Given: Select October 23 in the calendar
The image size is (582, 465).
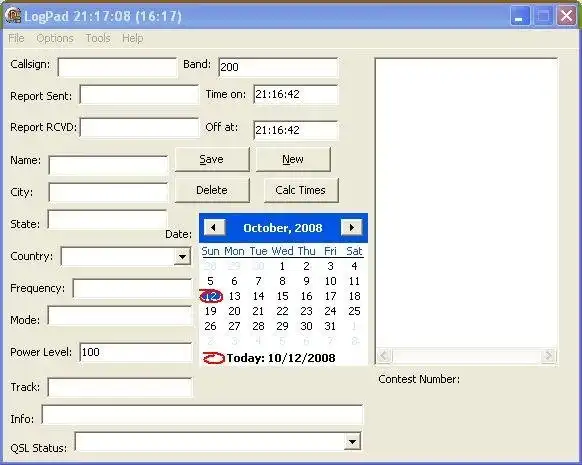Looking at the screenshot, I should point(306,311).
